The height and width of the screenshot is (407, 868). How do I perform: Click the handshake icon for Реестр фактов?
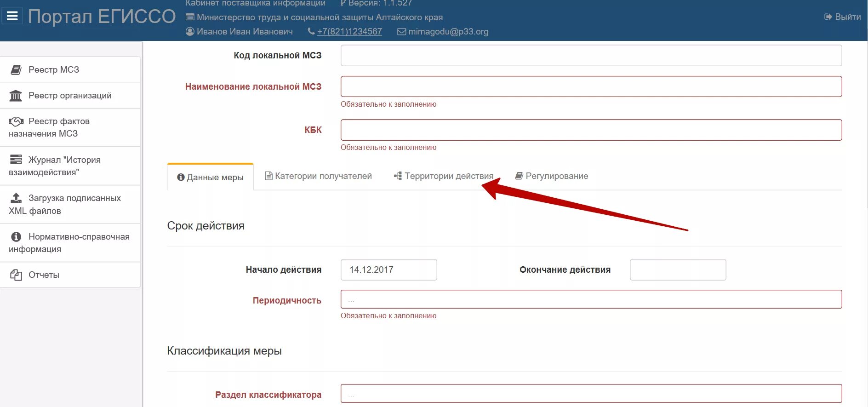pyautogui.click(x=16, y=121)
